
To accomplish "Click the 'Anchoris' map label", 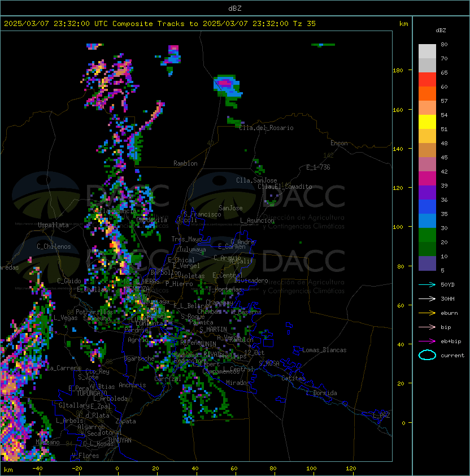I will 132,385.
